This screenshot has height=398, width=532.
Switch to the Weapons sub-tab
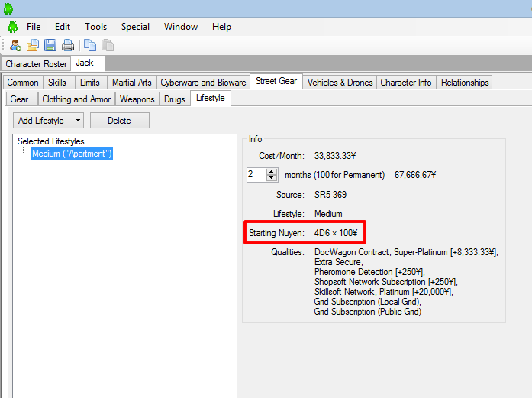[137, 99]
